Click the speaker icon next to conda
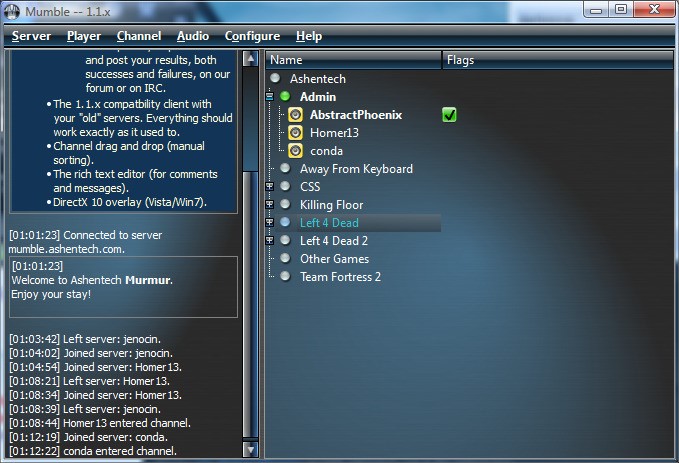The height and width of the screenshot is (463, 679). tap(295, 150)
